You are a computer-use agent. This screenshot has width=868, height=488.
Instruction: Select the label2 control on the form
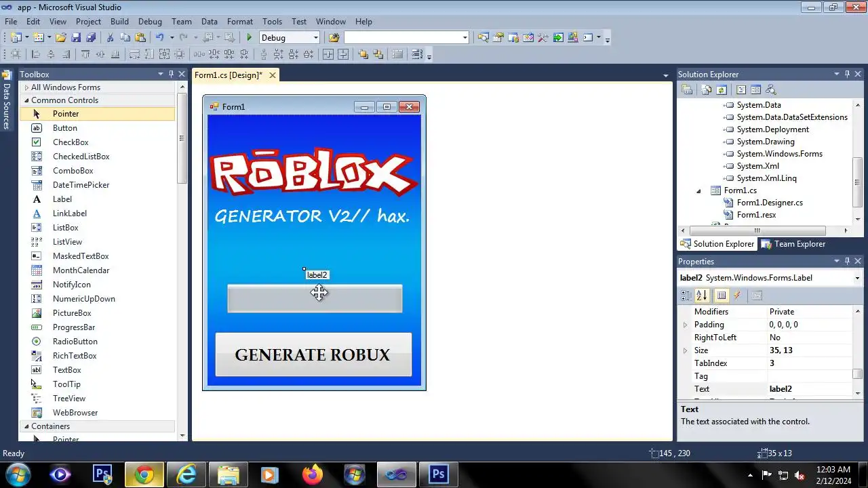tap(317, 275)
